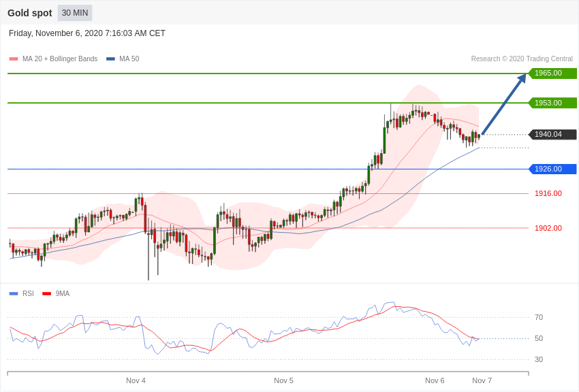Viewport: 579px width, 392px height.
Task: Click the green 1953.00 price label
Action: [x=552, y=103]
